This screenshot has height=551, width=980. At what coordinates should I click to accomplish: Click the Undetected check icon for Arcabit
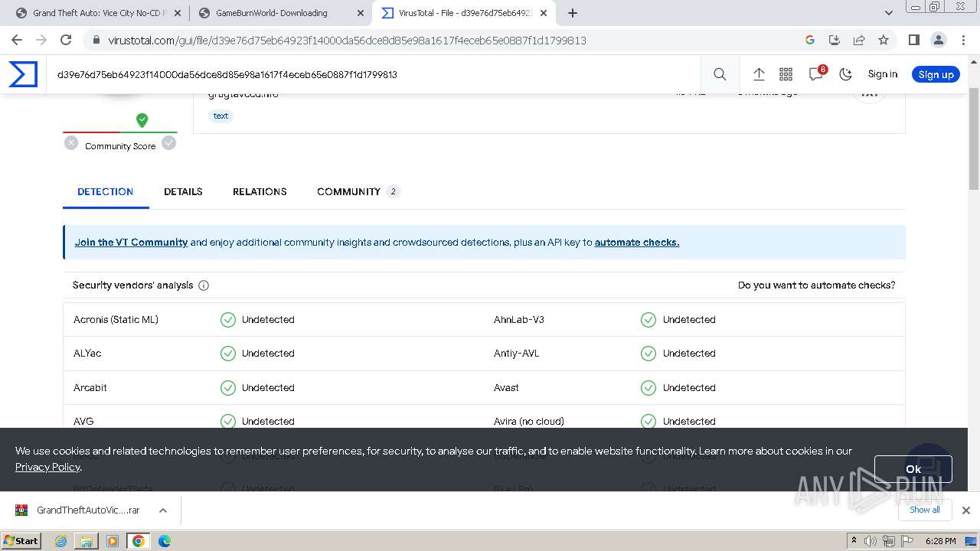228,388
